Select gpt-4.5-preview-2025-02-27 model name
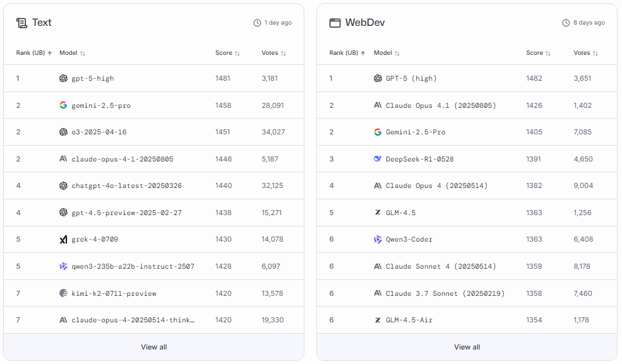This screenshot has height=364, width=622. click(126, 213)
